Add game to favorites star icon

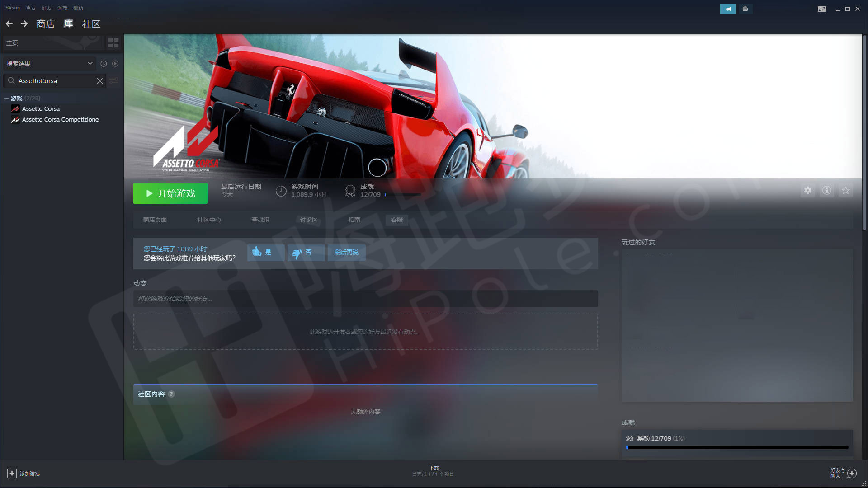click(845, 191)
